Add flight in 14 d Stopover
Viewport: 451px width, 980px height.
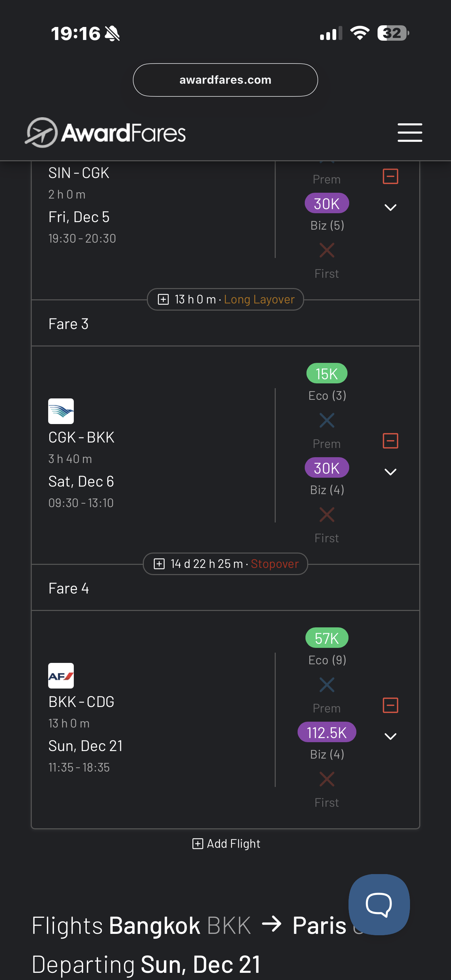point(159,564)
